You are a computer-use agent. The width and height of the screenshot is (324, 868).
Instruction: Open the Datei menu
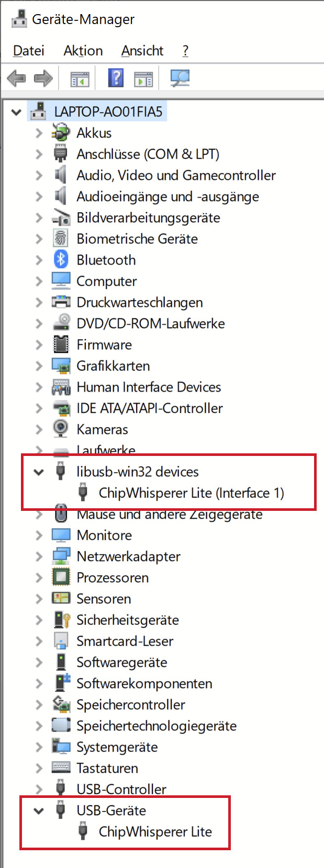pyautogui.click(x=29, y=51)
